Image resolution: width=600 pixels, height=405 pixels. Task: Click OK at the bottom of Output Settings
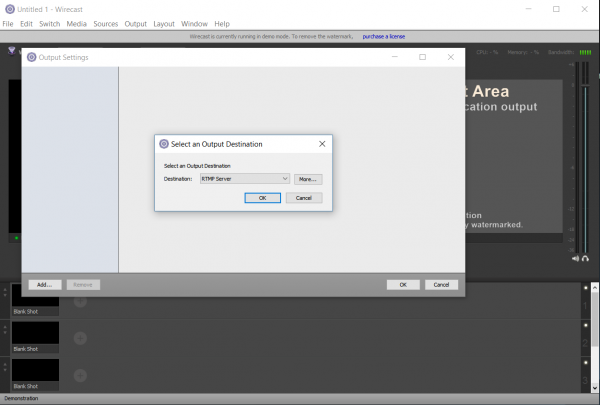403,285
